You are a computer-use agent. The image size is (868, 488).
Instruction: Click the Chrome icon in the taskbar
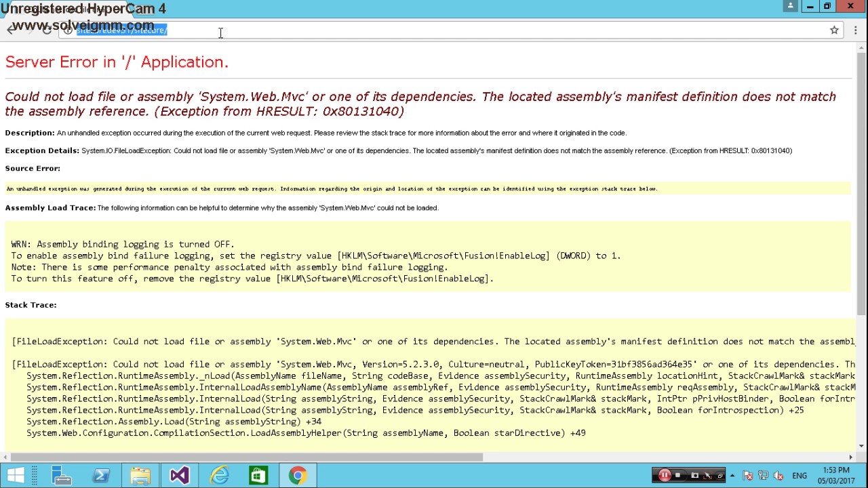point(298,475)
